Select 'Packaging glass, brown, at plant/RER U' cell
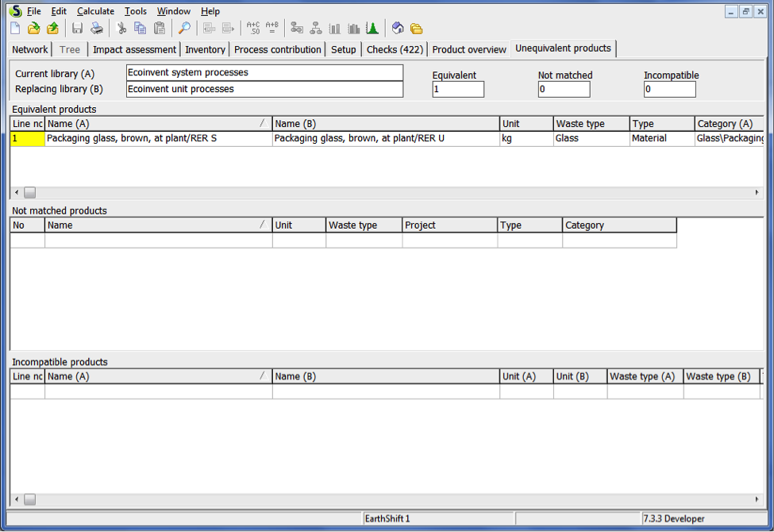774x532 pixels. tap(386, 138)
